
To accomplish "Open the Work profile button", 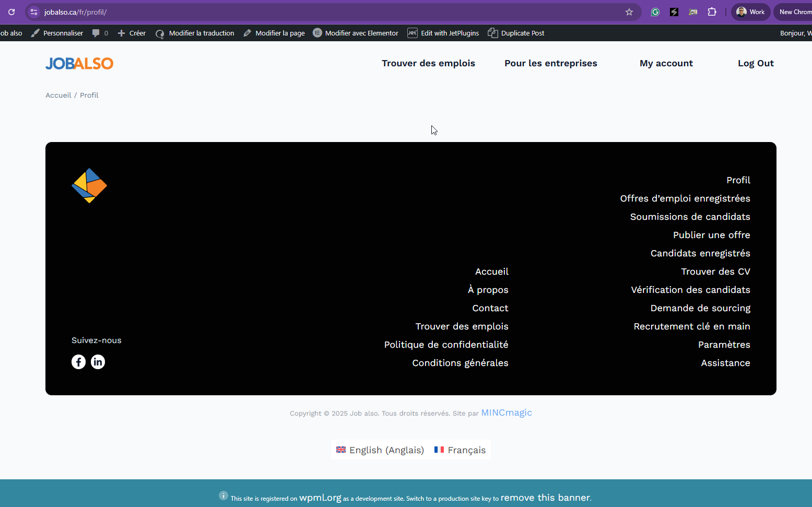I will 750,12.
